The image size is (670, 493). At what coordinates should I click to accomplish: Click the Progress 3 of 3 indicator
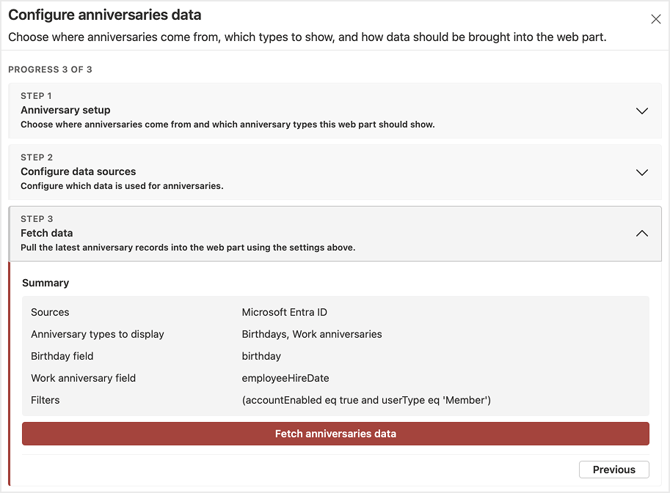pyautogui.click(x=50, y=70)
